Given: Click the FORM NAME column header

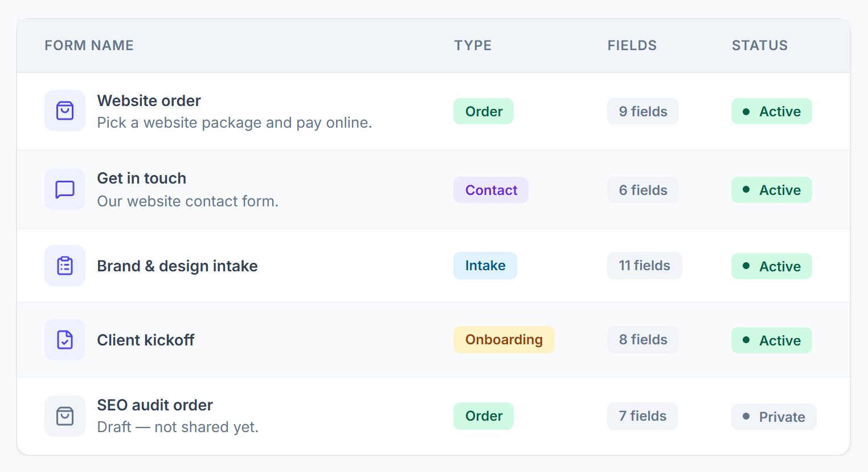Looking at the screenshot, I should pos(89,46).
